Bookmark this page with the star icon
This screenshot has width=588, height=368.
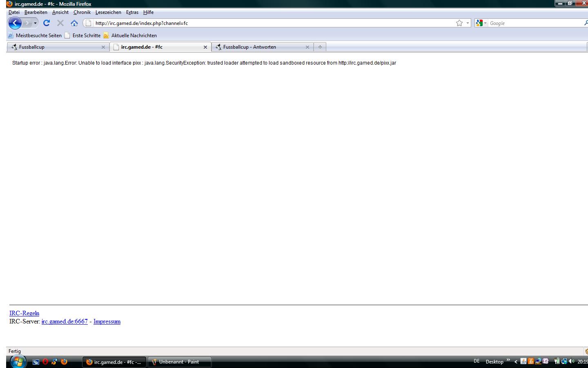(x=459, y=23)
